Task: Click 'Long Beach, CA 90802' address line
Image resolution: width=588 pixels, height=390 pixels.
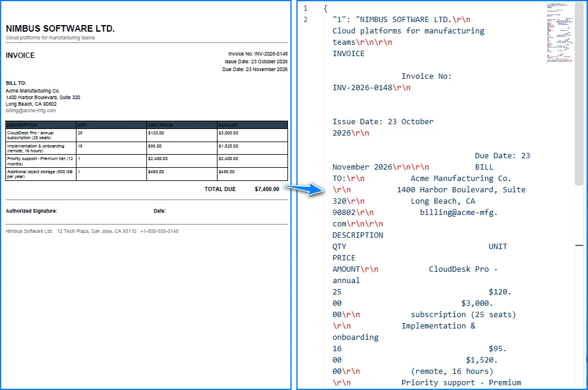Action: [31, 104]
